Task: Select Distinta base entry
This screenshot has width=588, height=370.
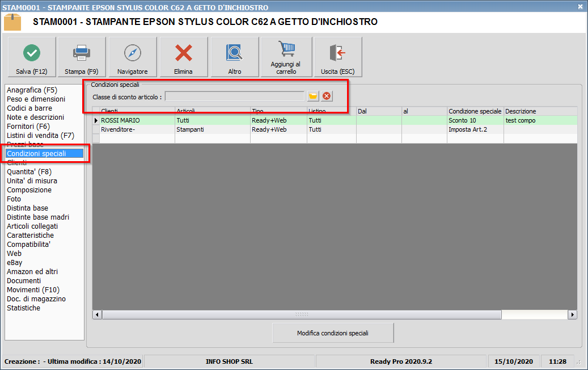Action: (x=27, y=208)
